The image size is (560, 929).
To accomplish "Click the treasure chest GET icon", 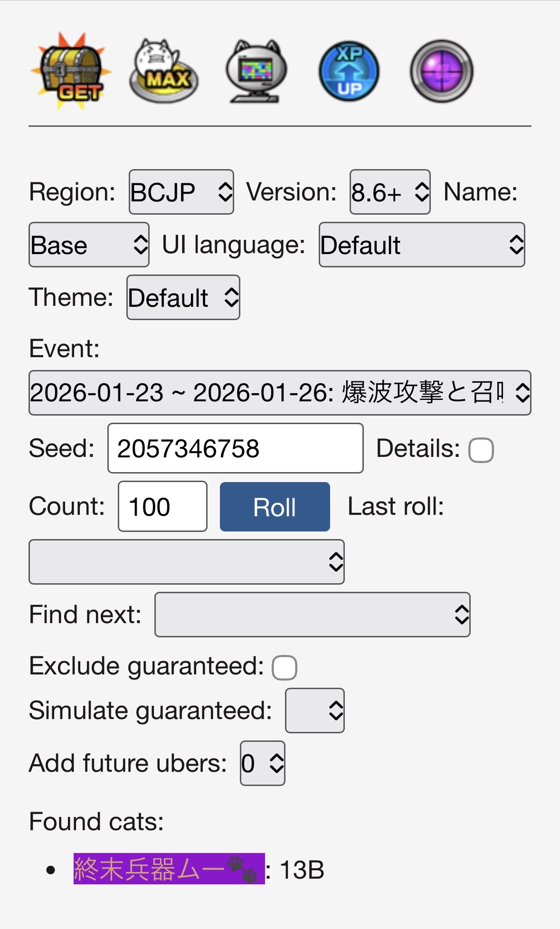I will coord(71,71).
